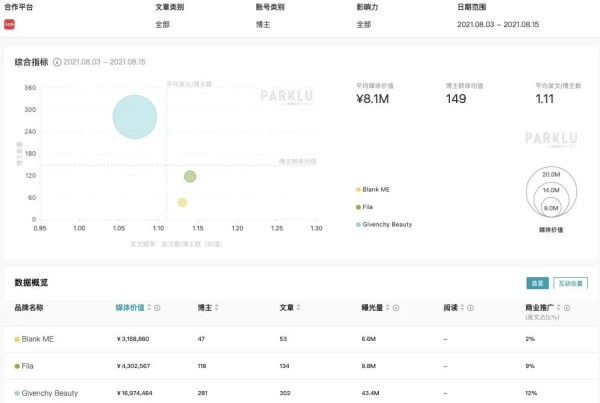Toggle Fila legend entry
This screenshot has height=403, width=600.
point(364,207)
